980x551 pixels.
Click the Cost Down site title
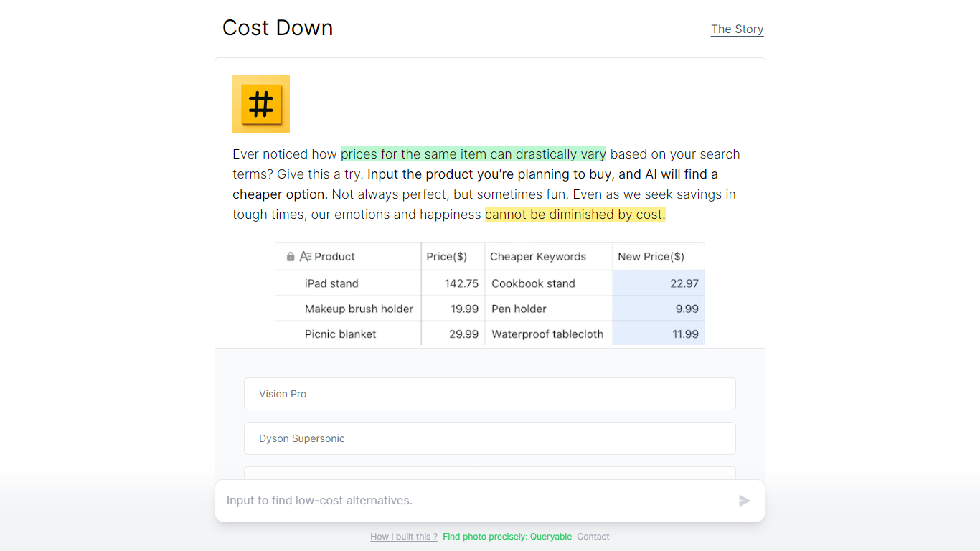278,28
